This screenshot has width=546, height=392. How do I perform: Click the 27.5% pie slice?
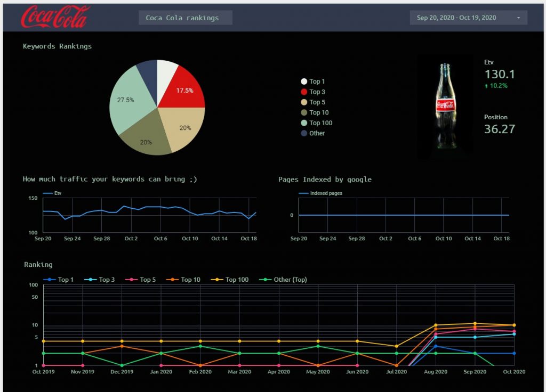click(127, 101)
